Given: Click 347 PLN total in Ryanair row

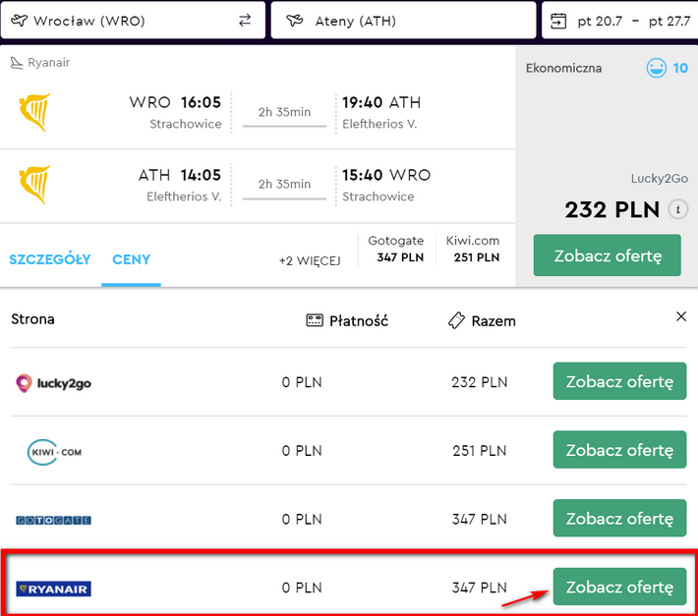Looking at the screenshot, I should pyautogui.click(x=480, y=588).
